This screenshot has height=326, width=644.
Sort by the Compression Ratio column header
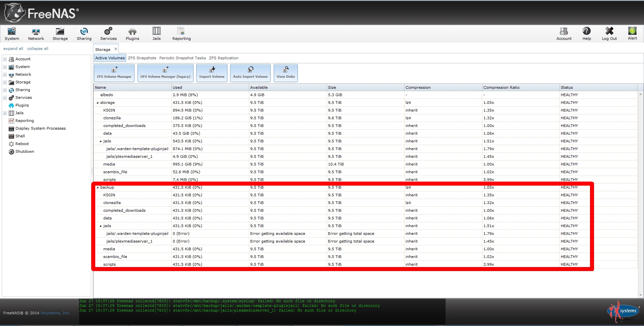(521, 87)
